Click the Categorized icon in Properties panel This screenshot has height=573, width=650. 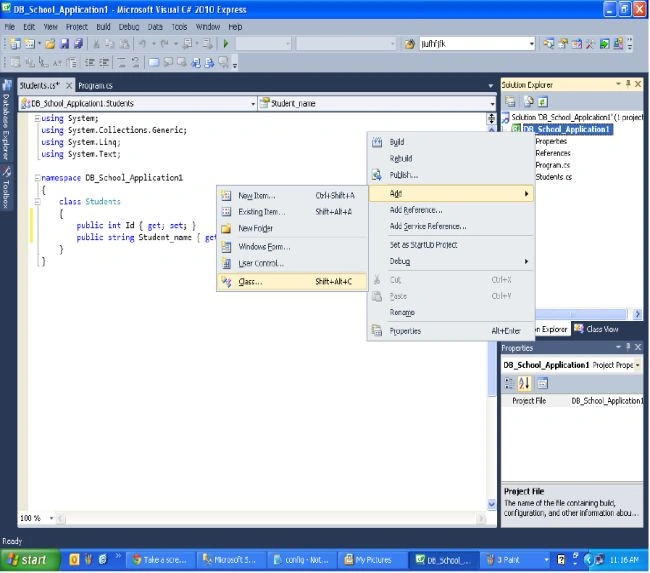click(509, 384)
